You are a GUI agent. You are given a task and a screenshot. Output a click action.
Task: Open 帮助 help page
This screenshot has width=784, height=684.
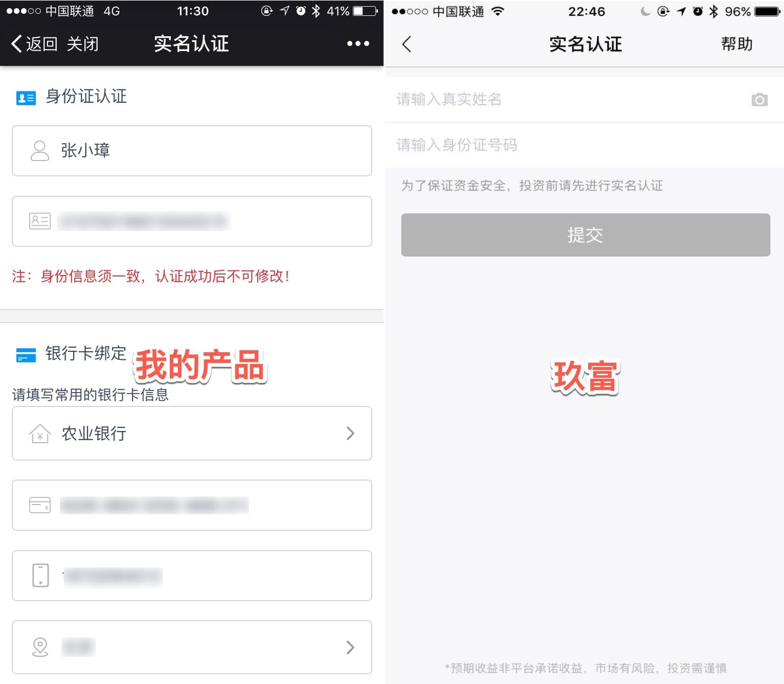[737, 44]
